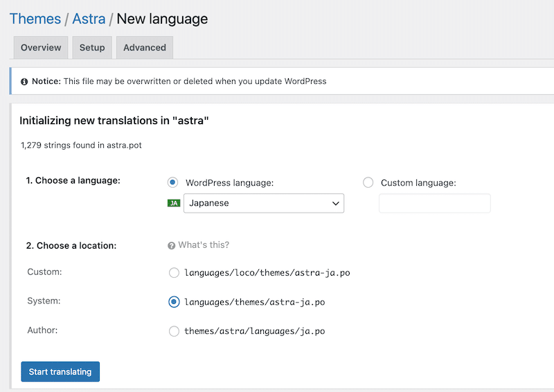Screen dimensions: 554x392
Task: Open the Japanese language dropdown
Action: [264, 203]
